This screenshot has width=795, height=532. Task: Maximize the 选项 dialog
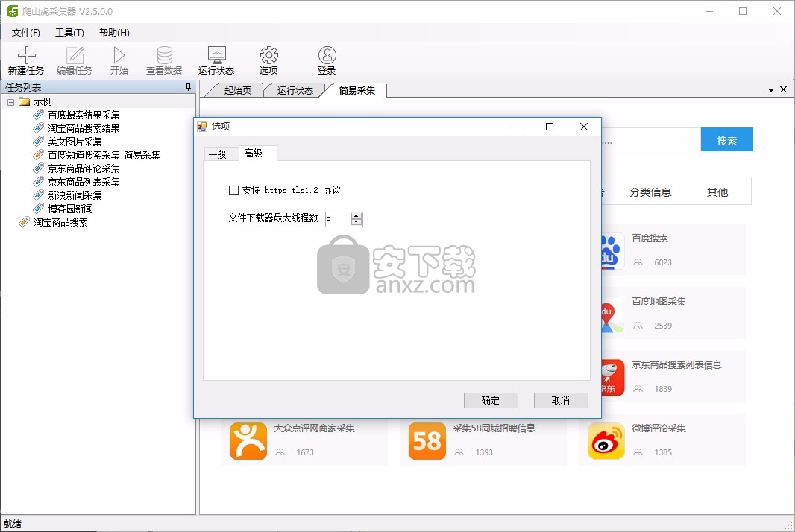click(550, 127)
